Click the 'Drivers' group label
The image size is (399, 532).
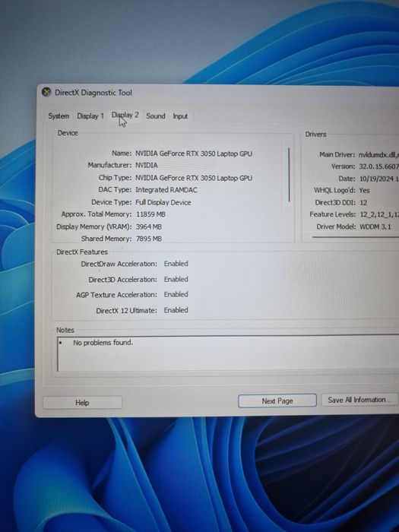(x=315, y=135)
